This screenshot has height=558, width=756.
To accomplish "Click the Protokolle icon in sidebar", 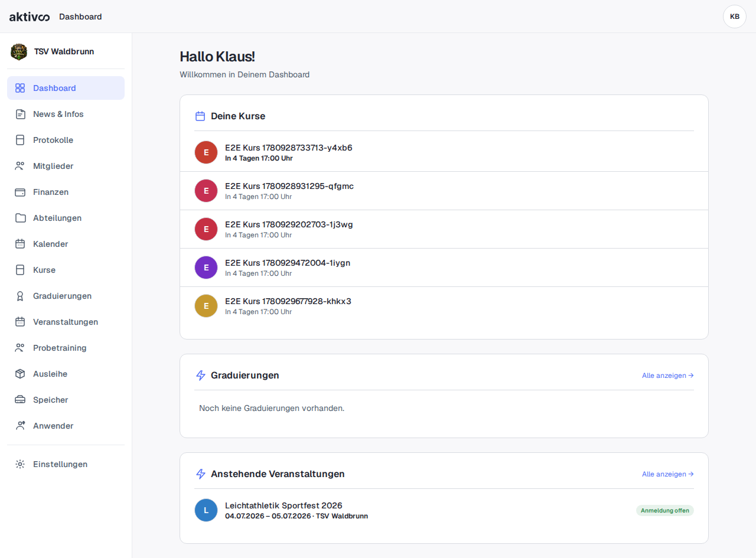I will pos(20,140).
